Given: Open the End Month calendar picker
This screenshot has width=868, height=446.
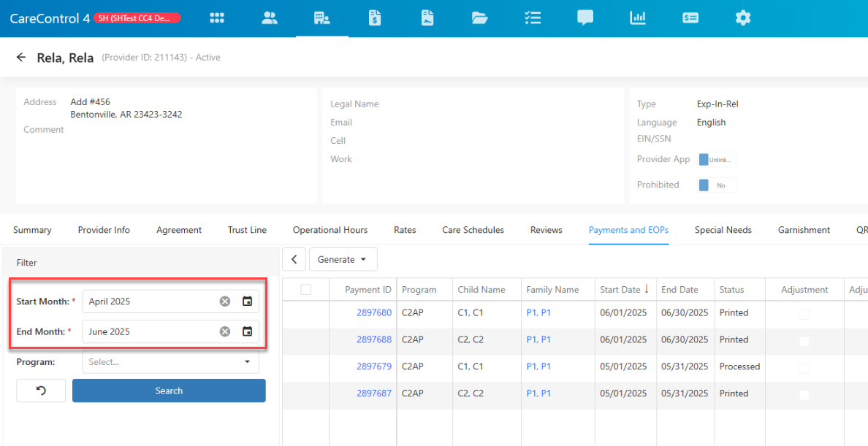Looking at the screenshot, I should pyautogui.click(x=248, y=331).
